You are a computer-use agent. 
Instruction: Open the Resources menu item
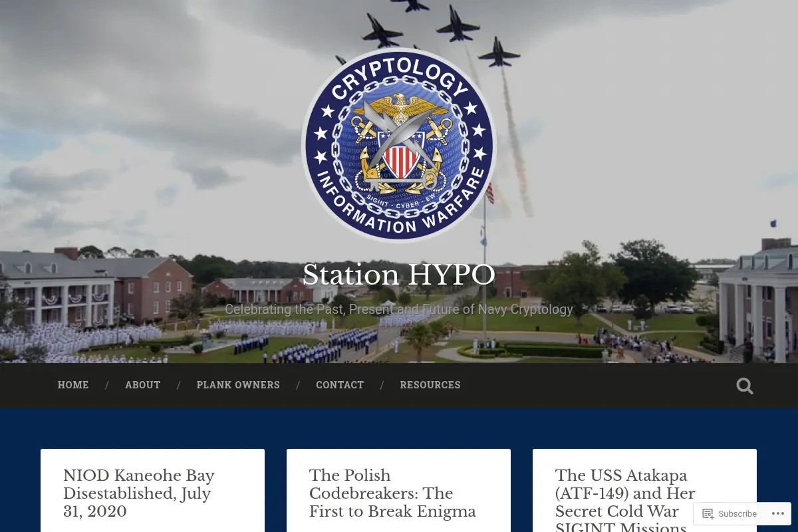(430, 385)
